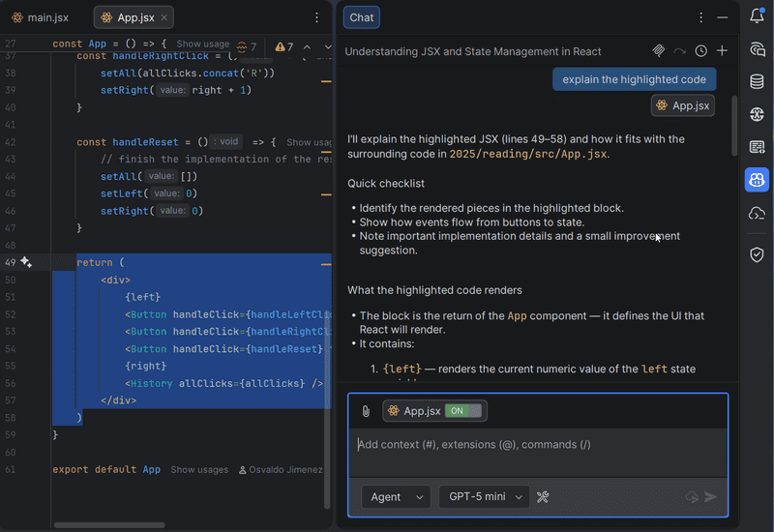
Task: Click the 'return (' text on line 49
Action: (x=101, y=262)
